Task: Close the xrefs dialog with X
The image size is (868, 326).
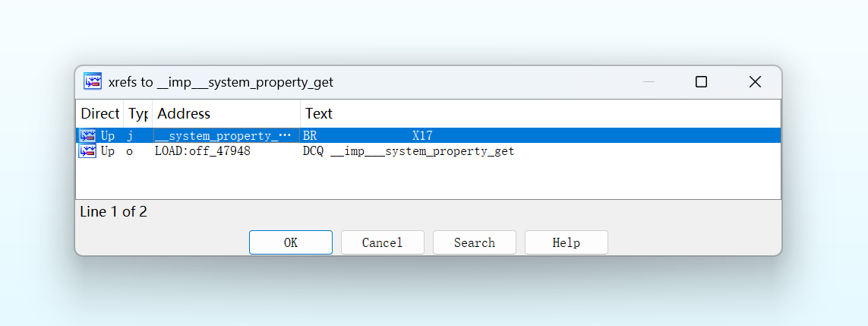Action: pos(755,82)
